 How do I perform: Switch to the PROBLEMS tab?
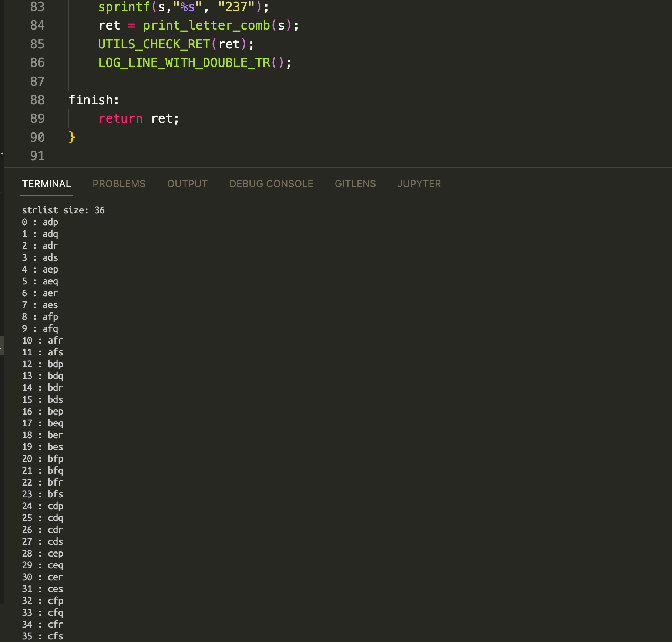point(119,184)
